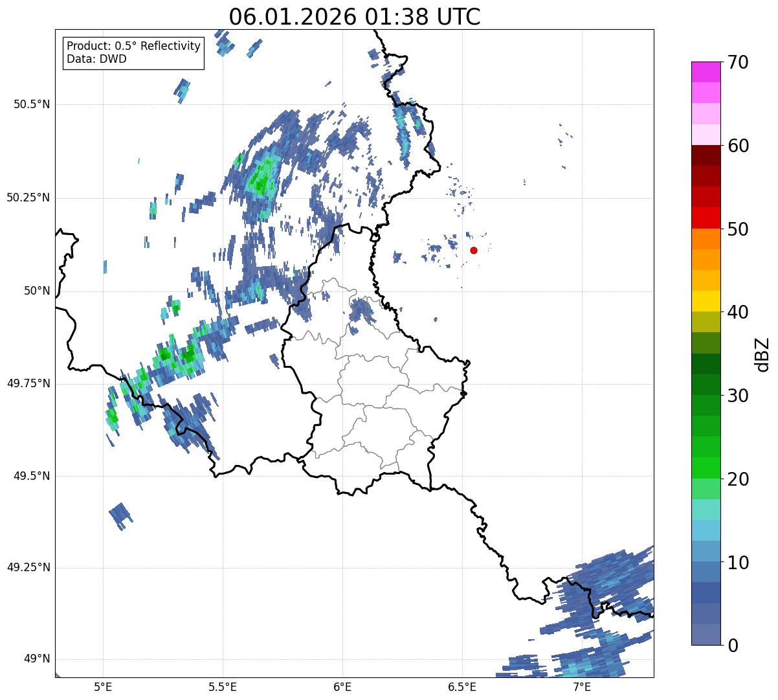778x700 pixels.
Task: Click the colorbar tick label 30
Action: (x=740, y=396)
